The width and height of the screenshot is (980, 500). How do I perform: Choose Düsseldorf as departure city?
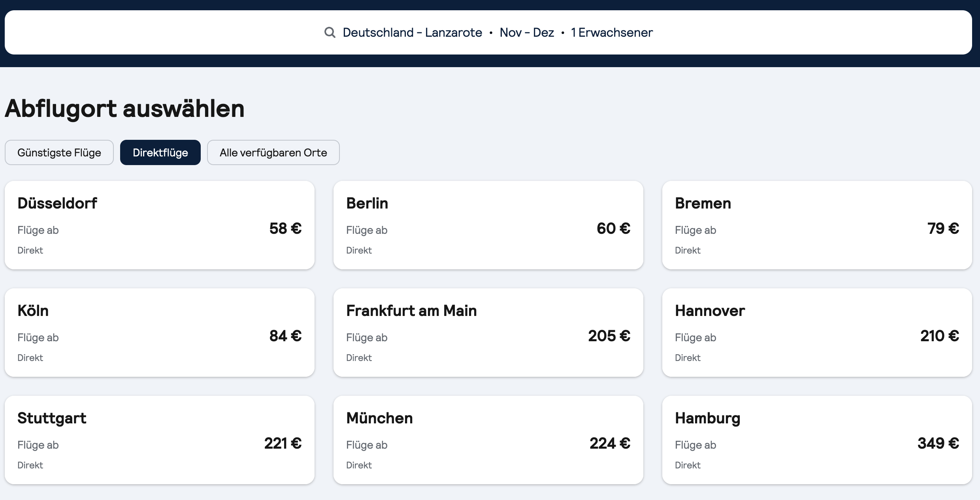159,225
